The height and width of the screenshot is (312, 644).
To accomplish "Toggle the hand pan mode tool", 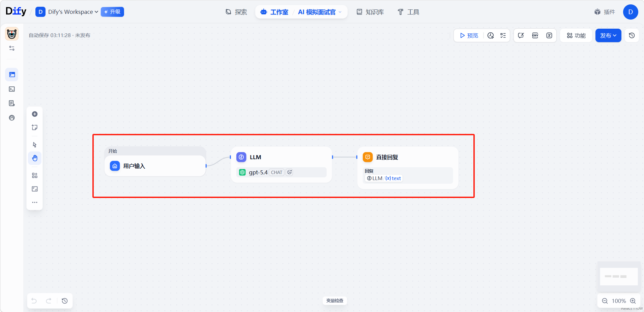I will (35, 158).
